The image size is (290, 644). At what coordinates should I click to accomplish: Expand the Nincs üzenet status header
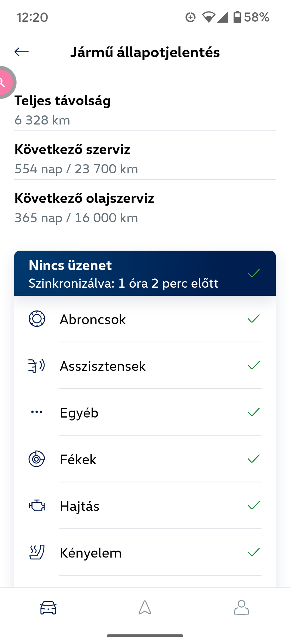tap(145, 273)
